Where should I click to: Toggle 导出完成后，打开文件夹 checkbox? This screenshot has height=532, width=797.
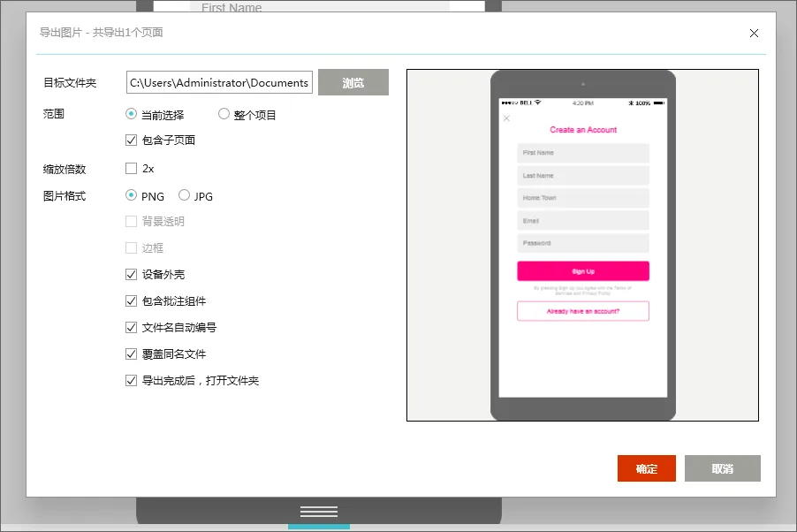click(132, 381)
